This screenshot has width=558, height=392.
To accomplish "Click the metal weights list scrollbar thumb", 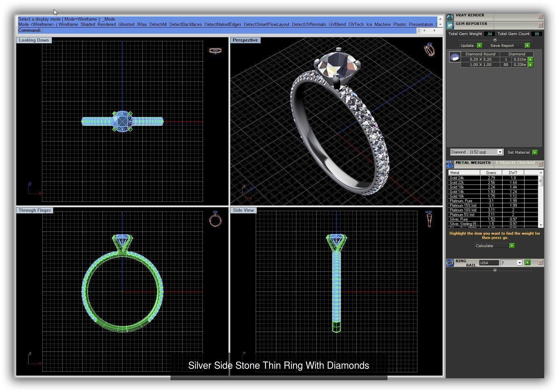I will 541,181.
